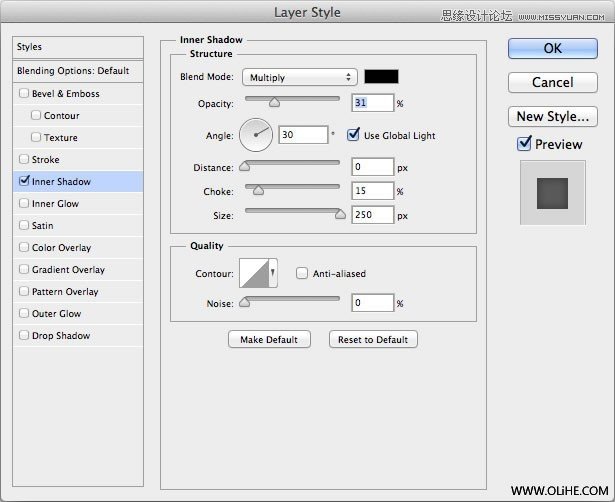Click the Choke slider handle
Viewport: 615px width, 502px height.
pos(258,190)
